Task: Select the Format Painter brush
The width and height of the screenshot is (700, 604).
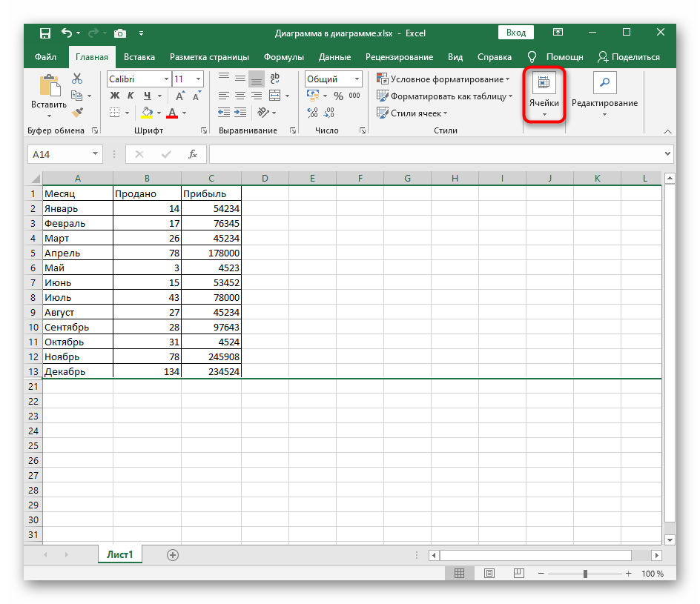Action: (77, 112)
